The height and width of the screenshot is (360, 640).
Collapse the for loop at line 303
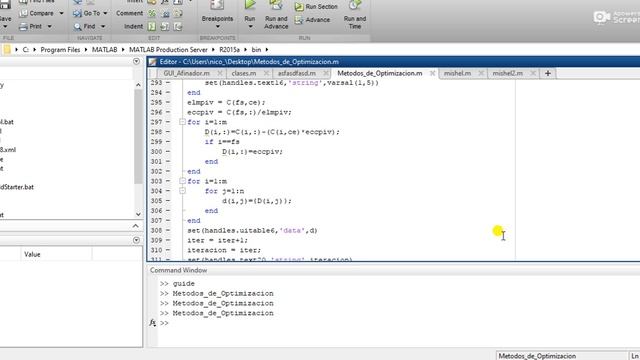(182, 181)
